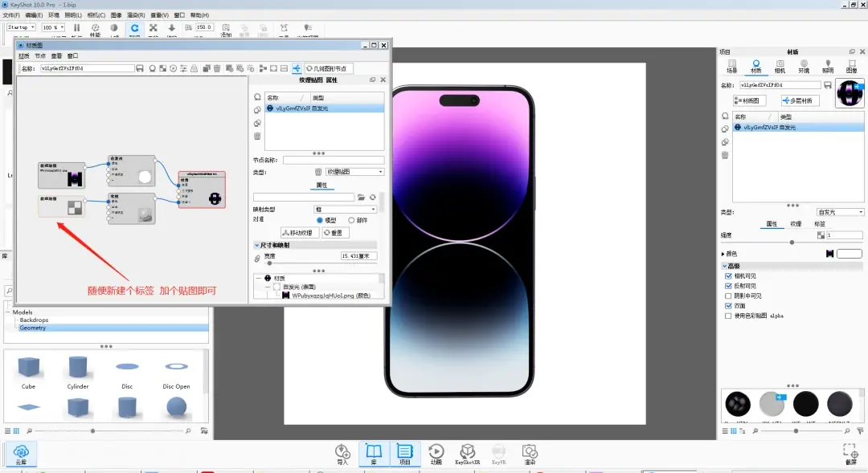The height and width of the screenshot is (473, 868).
Task: Open the 映射类型 dropdown
Action: coord(346,209)
